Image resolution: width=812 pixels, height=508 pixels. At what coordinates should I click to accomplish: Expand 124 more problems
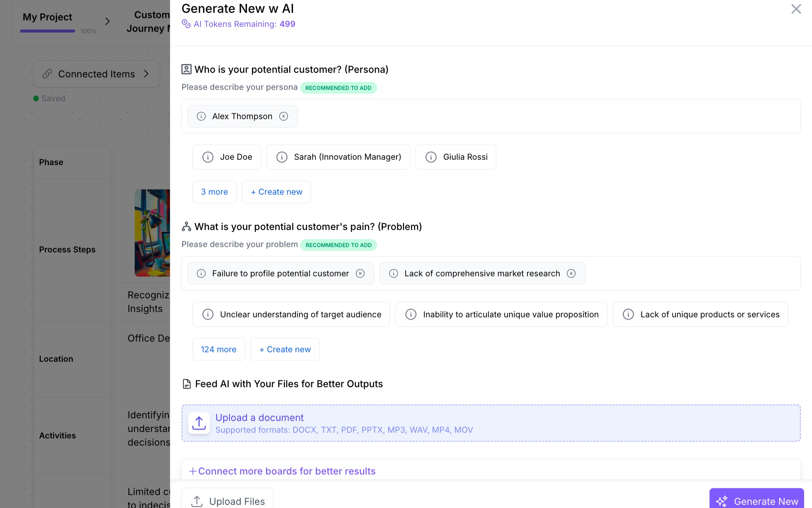(219, 349)
